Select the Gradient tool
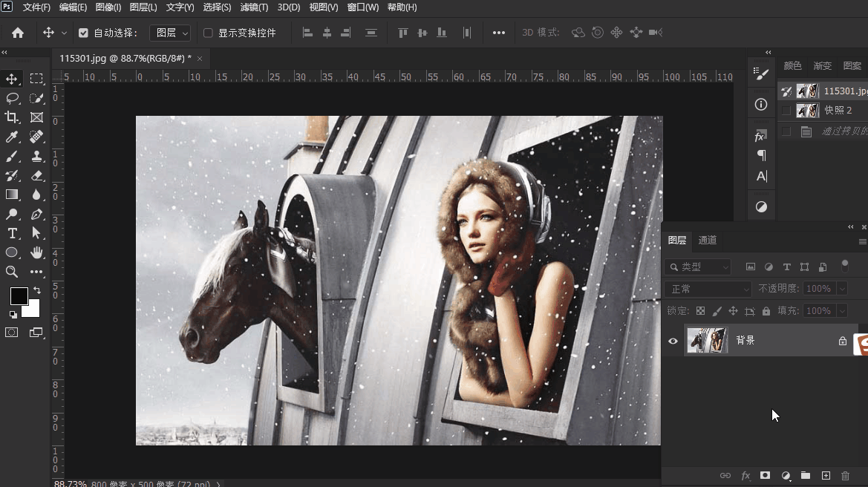The image size is (868, 487). [12, 195]
